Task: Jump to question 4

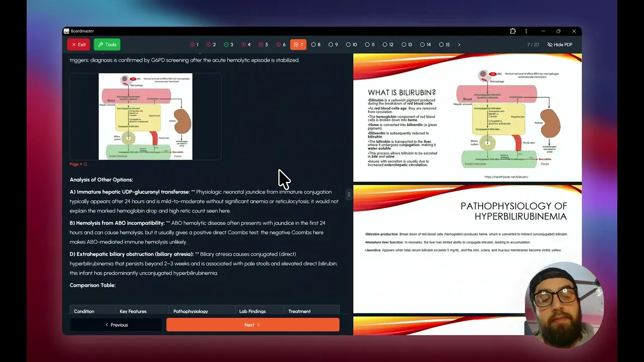Action: 246,45
